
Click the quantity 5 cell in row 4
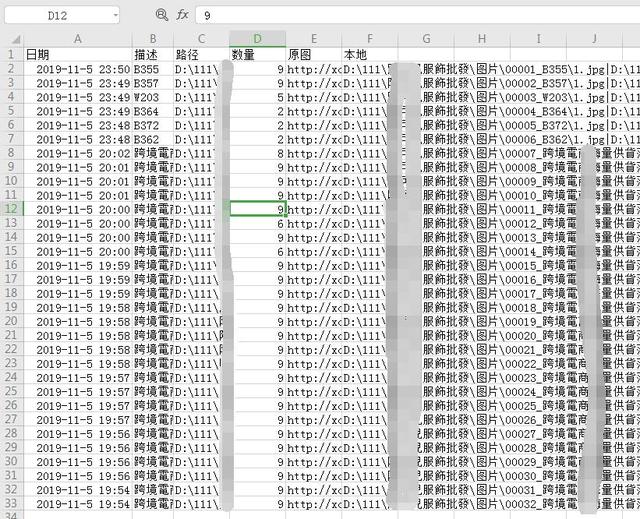[258, 97]
